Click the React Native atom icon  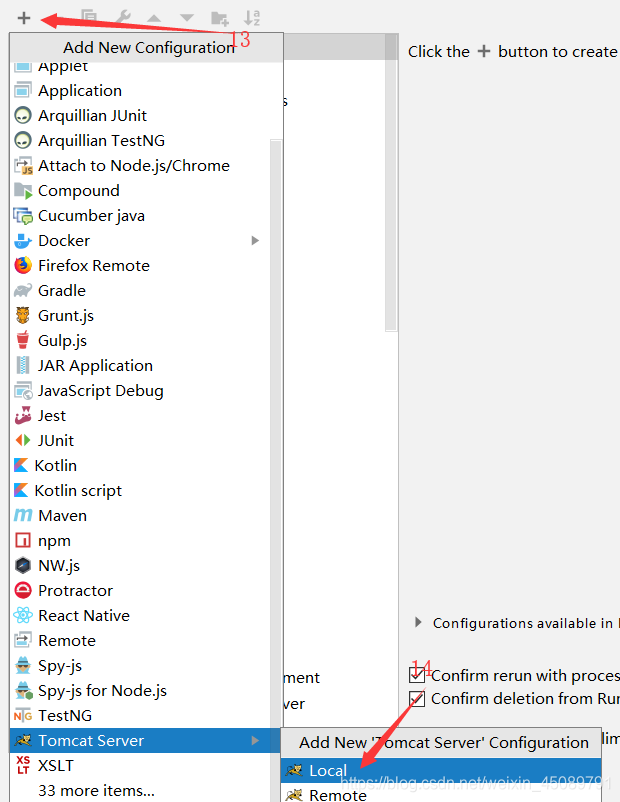pos(23,615)
